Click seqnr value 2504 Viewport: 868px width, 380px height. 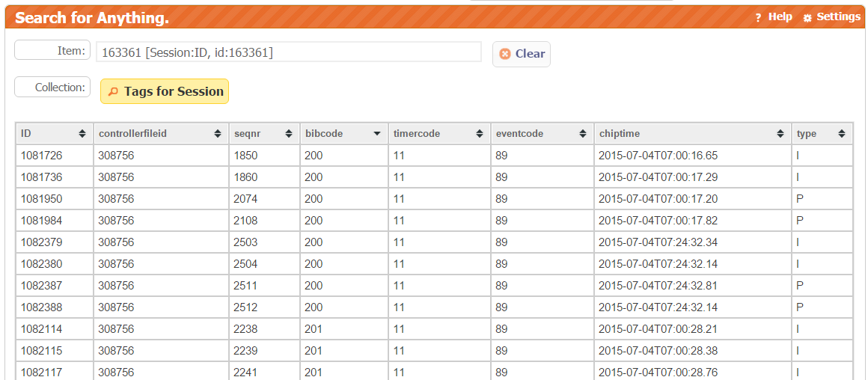click(x=245, y=264)
